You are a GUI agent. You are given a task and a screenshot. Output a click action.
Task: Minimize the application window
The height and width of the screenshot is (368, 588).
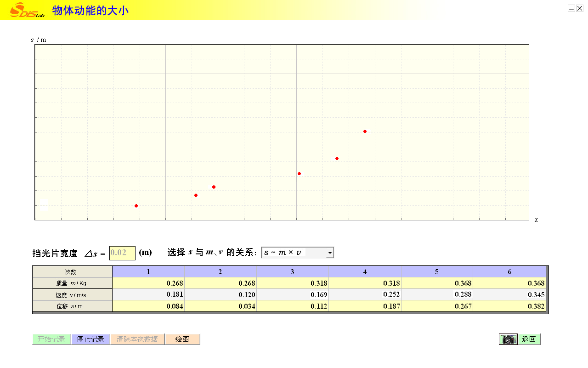571,8
